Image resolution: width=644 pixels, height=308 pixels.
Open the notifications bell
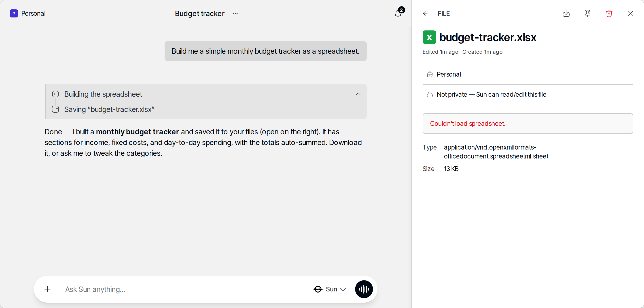click(398, 13)
